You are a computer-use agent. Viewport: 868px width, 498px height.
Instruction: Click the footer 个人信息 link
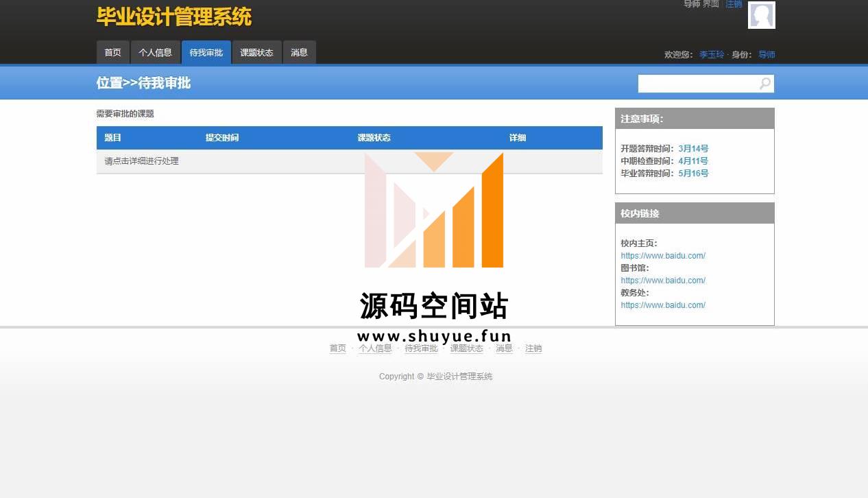click(x=375, y=348)
